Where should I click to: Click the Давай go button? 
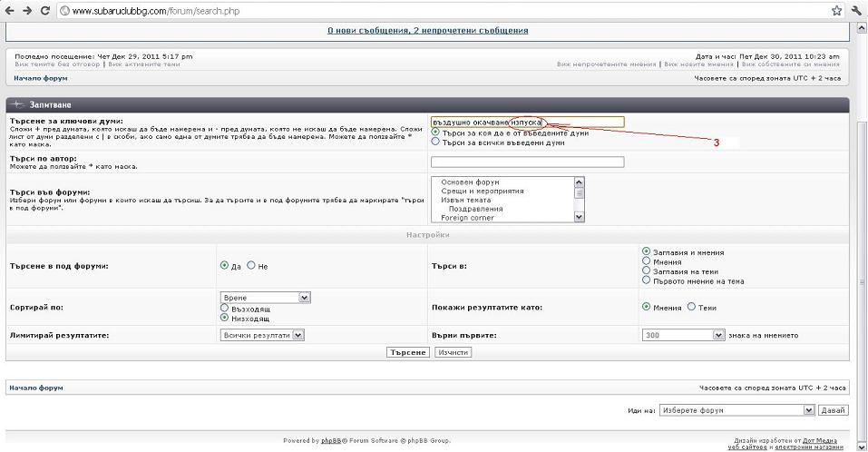point(833,410)
